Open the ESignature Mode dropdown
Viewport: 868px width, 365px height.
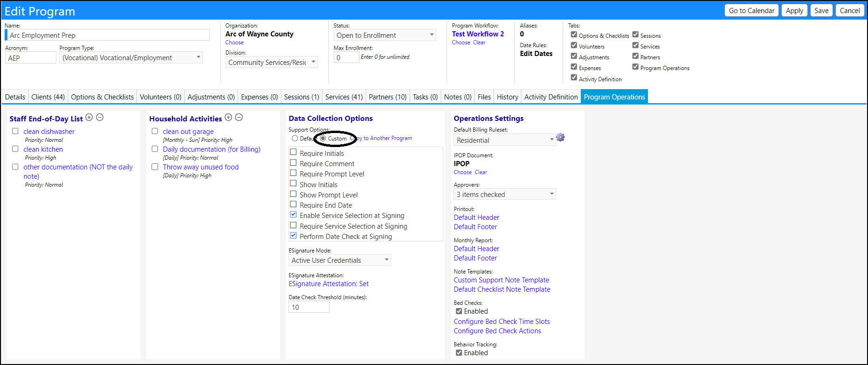[x=340, y=260]
